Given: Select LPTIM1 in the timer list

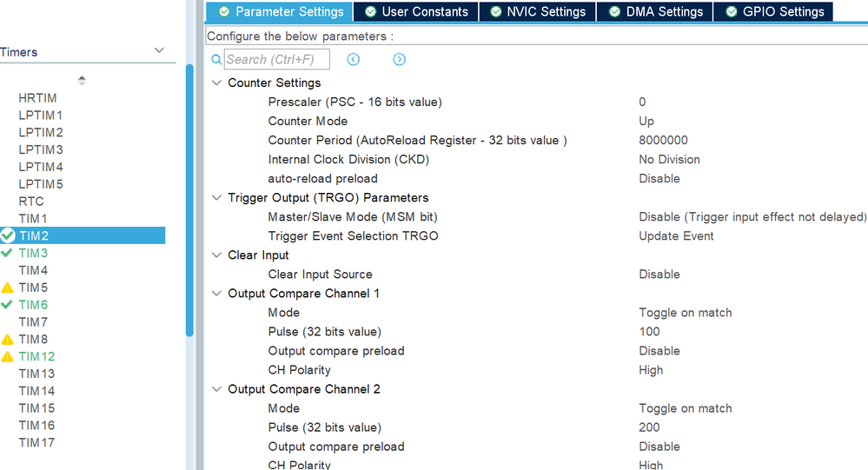Looking at the screenshot, I should pos(41,116).
